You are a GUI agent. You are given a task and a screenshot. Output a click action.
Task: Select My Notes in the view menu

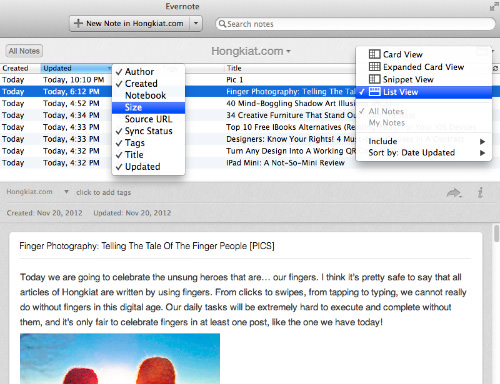[424, 123]
